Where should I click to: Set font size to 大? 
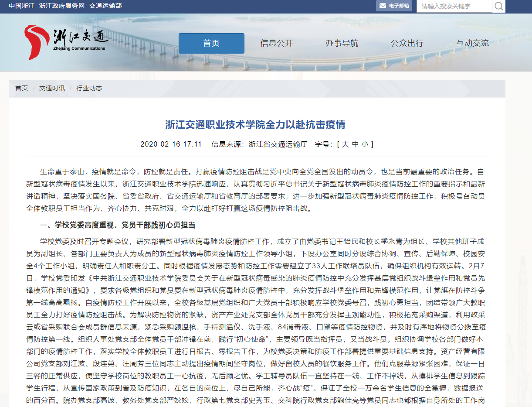345,144
